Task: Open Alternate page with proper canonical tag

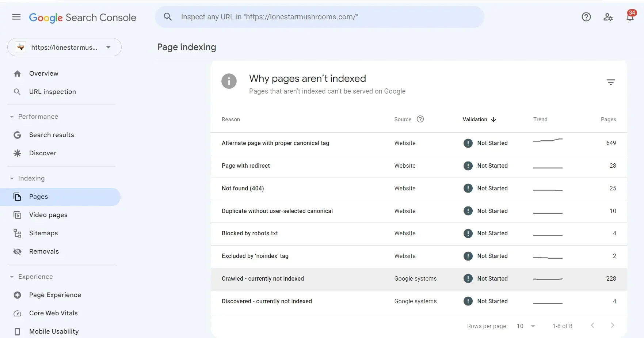Action: point(275,143)
